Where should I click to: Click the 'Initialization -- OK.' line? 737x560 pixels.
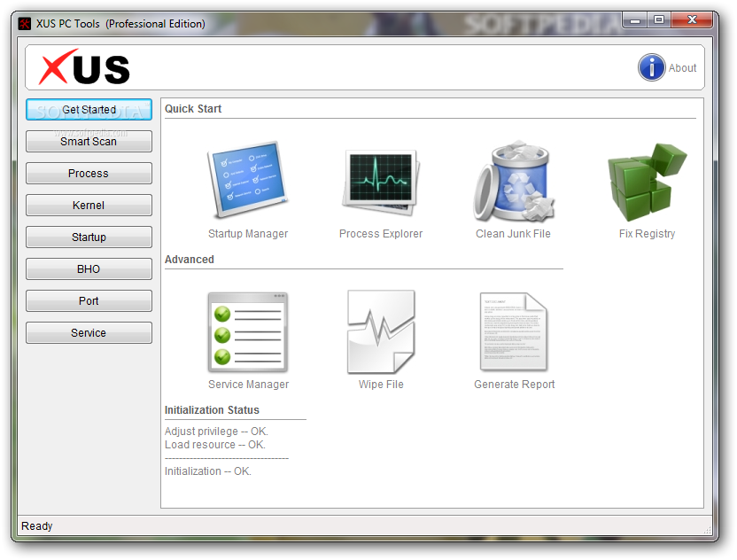(208, 471)
